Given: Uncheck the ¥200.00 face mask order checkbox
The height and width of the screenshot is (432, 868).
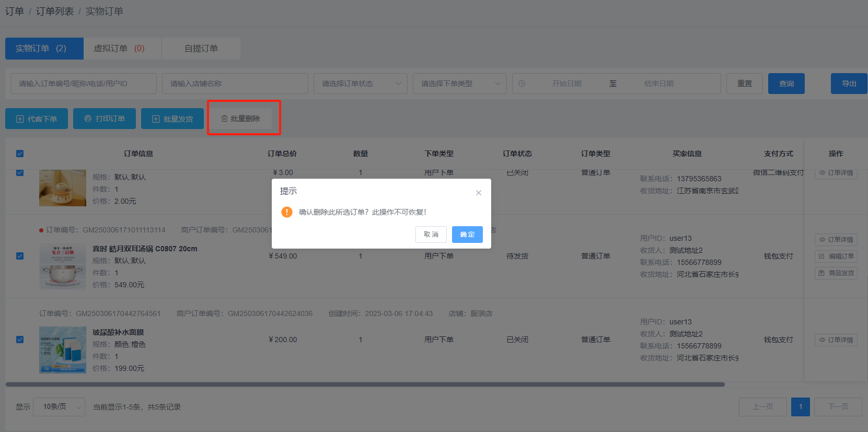Looking at the screenshot, I should point(20,340).
